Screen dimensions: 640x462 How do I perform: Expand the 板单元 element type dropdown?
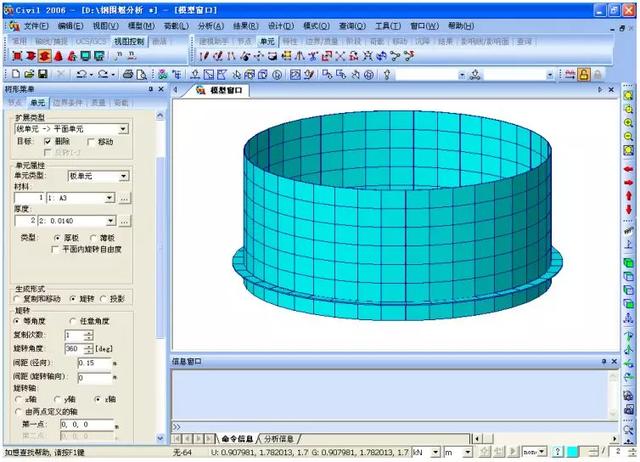pyautogui.click(x=123, y=175)
